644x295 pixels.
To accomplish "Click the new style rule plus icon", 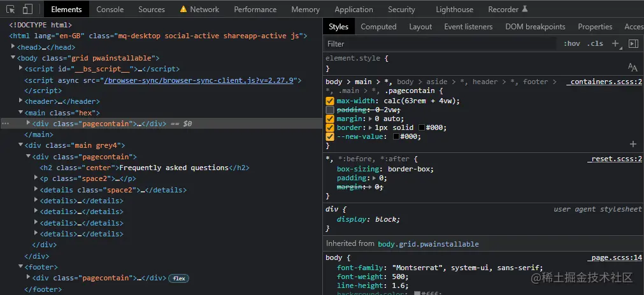I will [x=615, y=43].
